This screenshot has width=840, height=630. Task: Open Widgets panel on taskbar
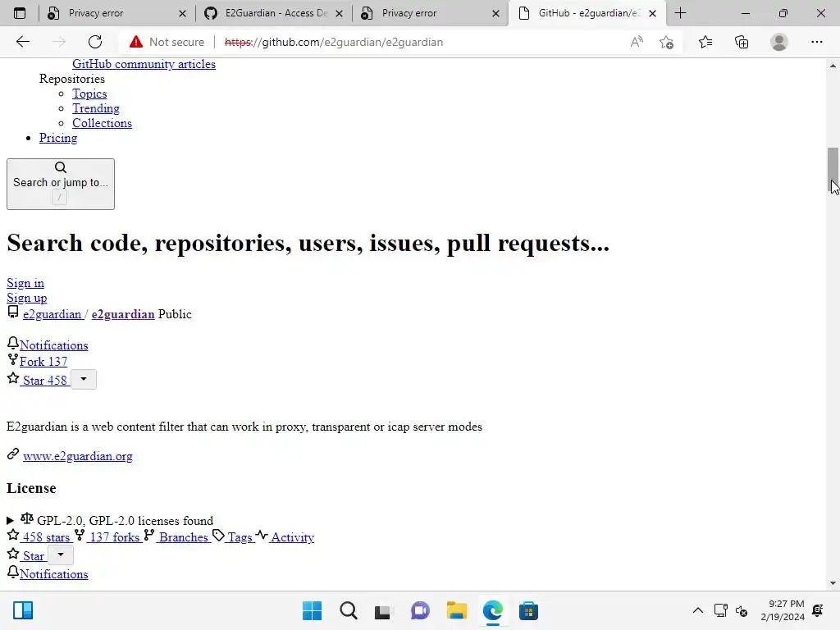pos(23,610)
